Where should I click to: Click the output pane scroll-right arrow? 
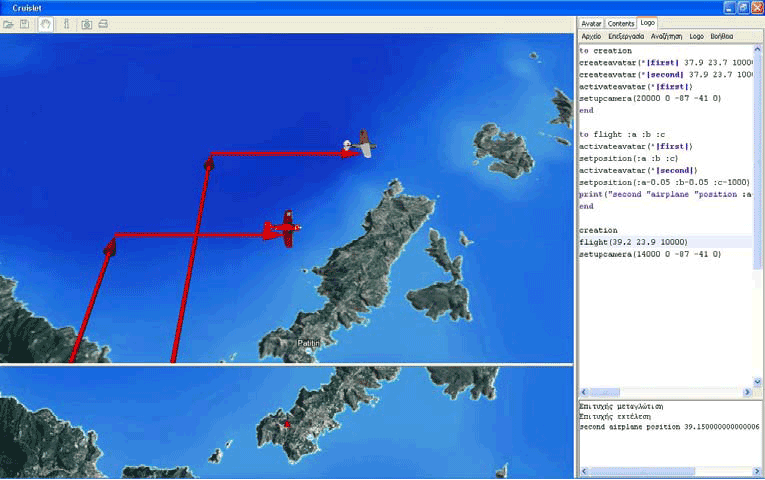757,471
